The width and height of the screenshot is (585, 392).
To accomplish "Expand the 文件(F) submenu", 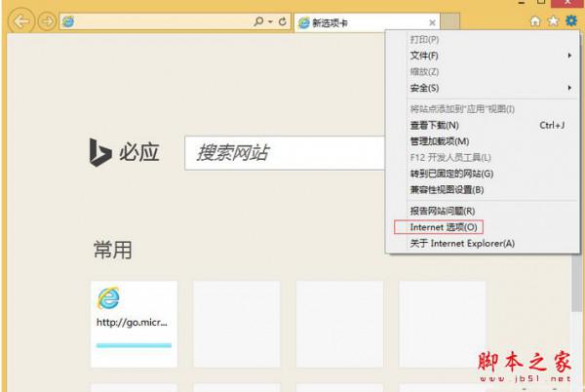I will coord(483,56).
